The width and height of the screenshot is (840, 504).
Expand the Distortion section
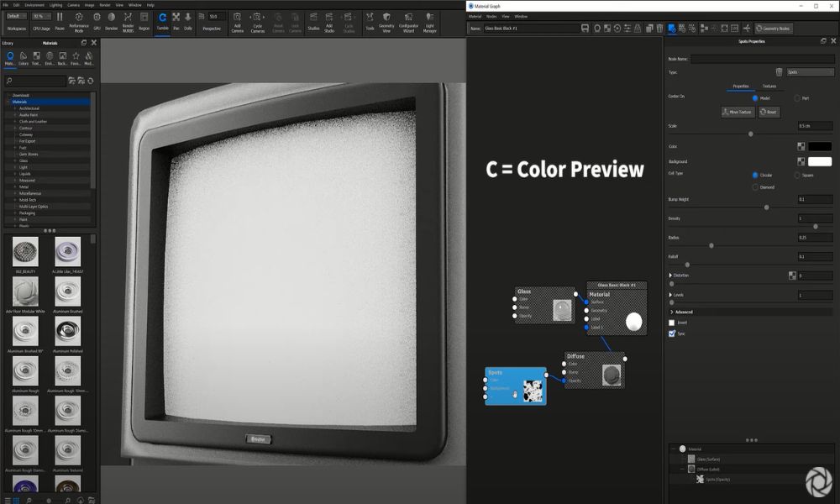(x=670, y=276)
